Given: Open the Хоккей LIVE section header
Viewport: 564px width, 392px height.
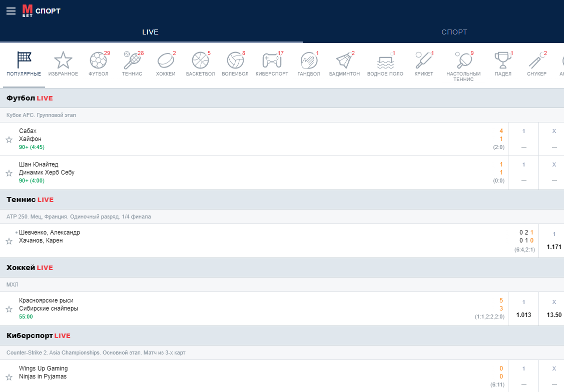Looking at the screenshot, I should point(282,267).
